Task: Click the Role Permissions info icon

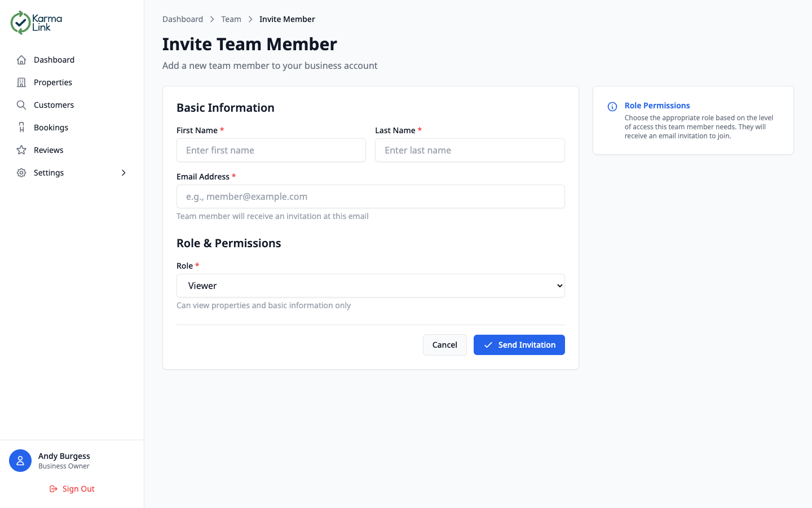Action: click(x=612, y=106)
